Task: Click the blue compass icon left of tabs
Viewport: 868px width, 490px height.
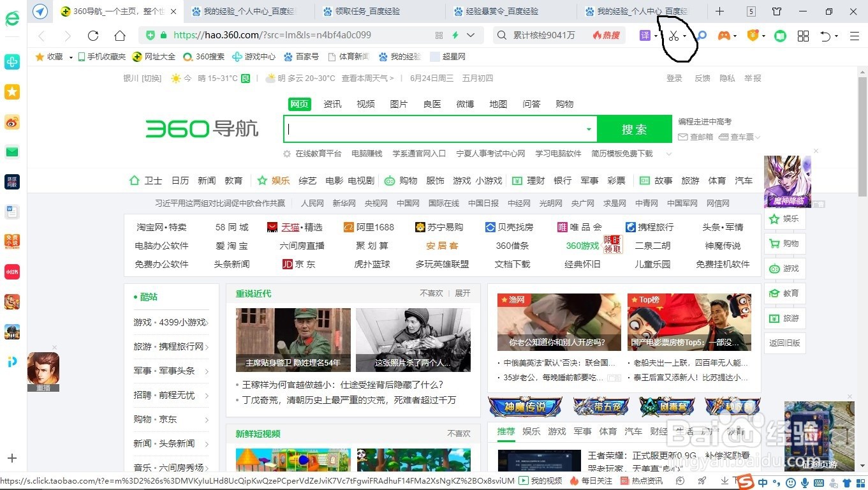Action: 40,11
